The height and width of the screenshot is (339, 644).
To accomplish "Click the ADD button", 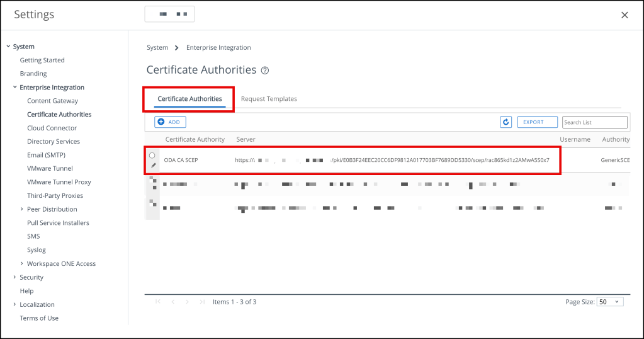I will [170, 122].
